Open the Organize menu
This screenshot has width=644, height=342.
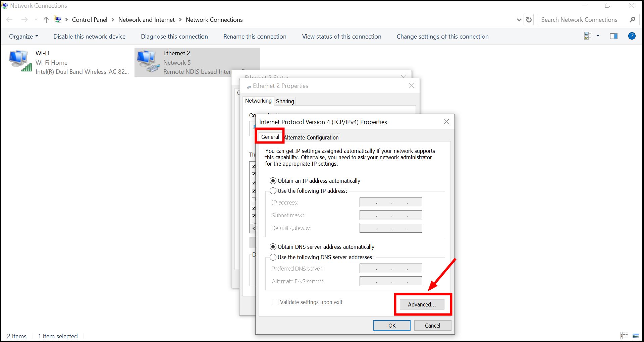pos(23,37)
